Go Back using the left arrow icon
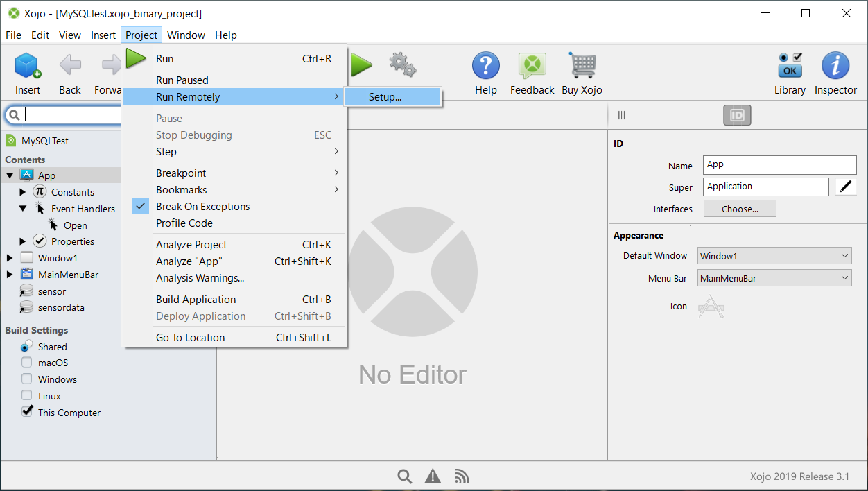 tap(70, 66)
